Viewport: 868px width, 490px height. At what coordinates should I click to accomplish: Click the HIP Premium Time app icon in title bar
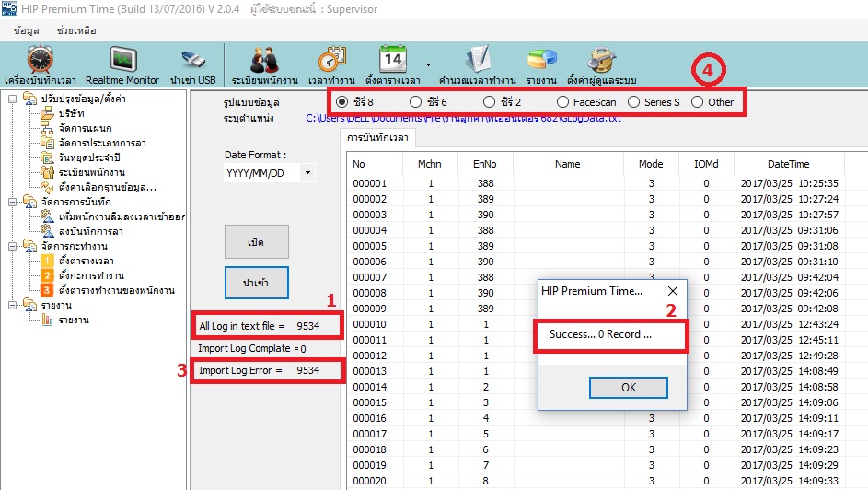[9, 9]
